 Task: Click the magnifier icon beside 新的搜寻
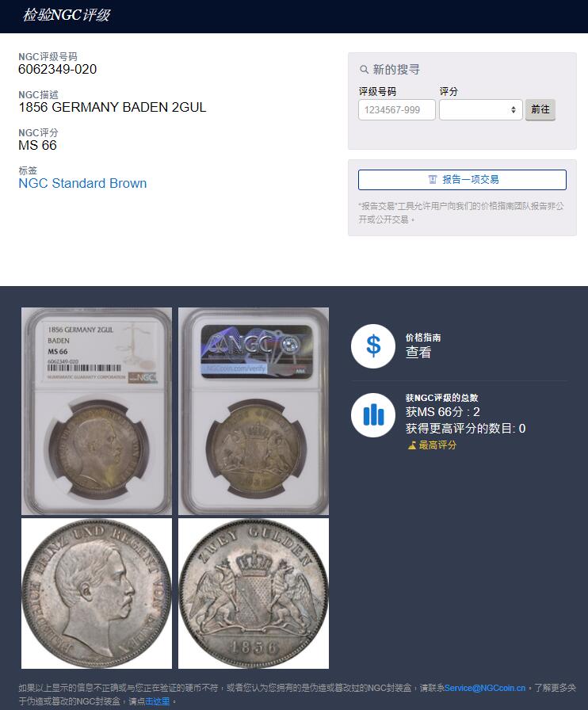364,70
